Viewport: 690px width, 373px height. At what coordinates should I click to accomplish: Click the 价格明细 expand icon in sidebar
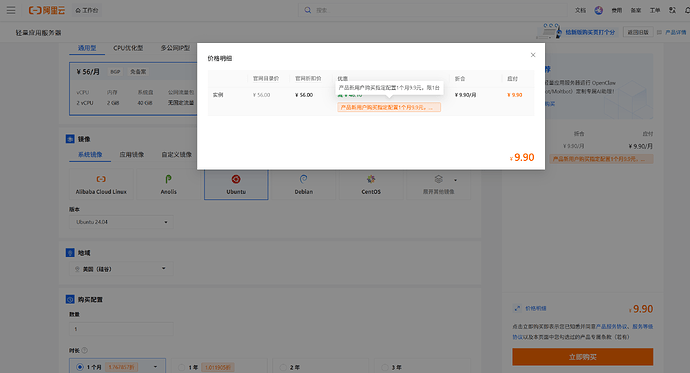point(517,308)
